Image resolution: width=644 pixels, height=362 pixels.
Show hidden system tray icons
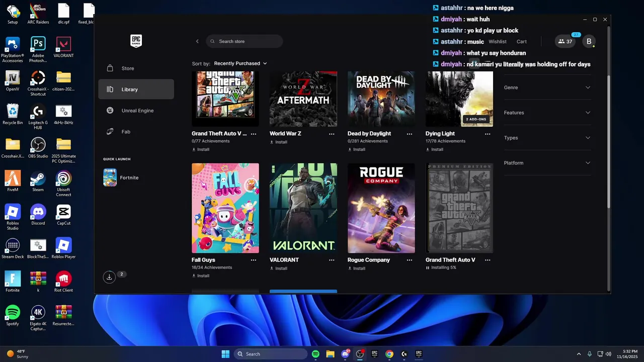click(579, 354)
